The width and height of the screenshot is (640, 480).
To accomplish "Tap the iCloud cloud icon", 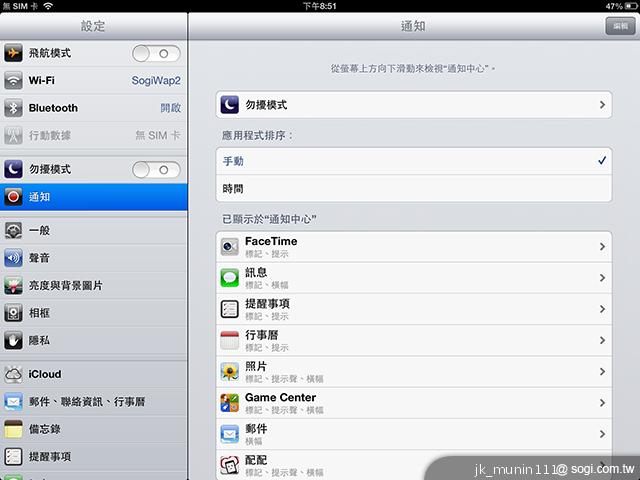I will pyautogui.click(x=13, y=374).
